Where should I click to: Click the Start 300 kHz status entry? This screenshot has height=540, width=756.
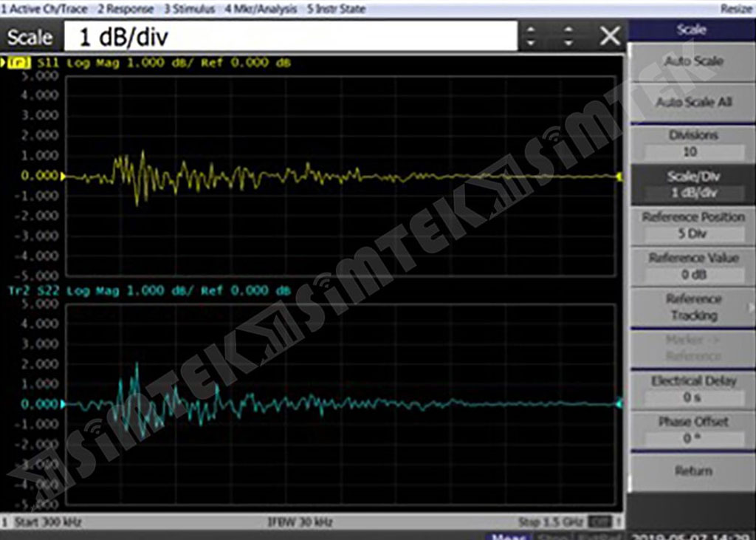click(x=48, y=522)
